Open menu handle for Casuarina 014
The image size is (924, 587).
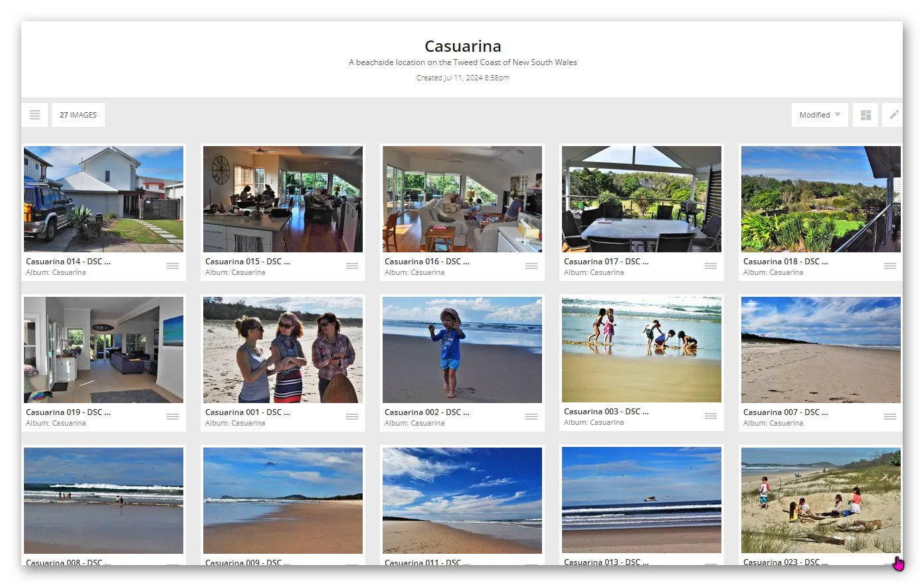(173, 266)
